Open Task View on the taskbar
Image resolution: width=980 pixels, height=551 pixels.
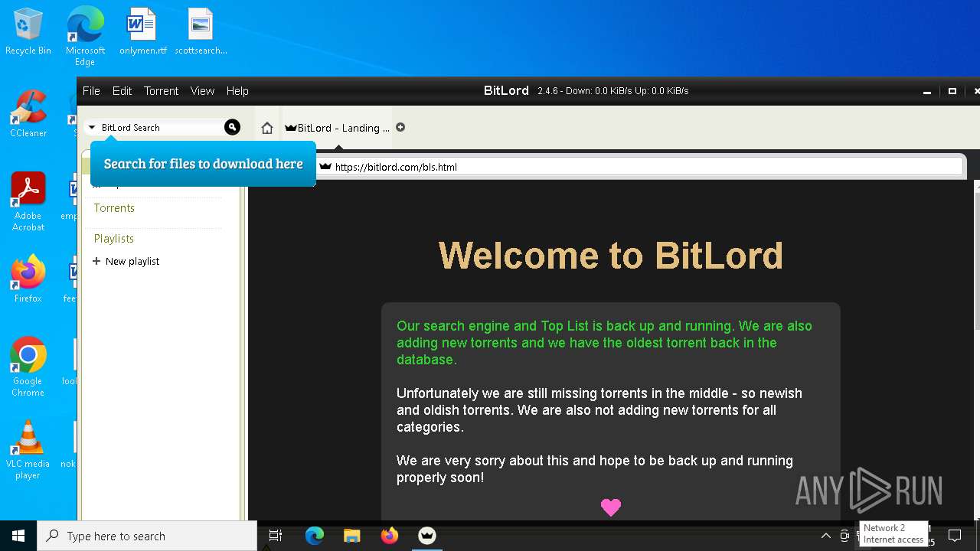[276, 536]
